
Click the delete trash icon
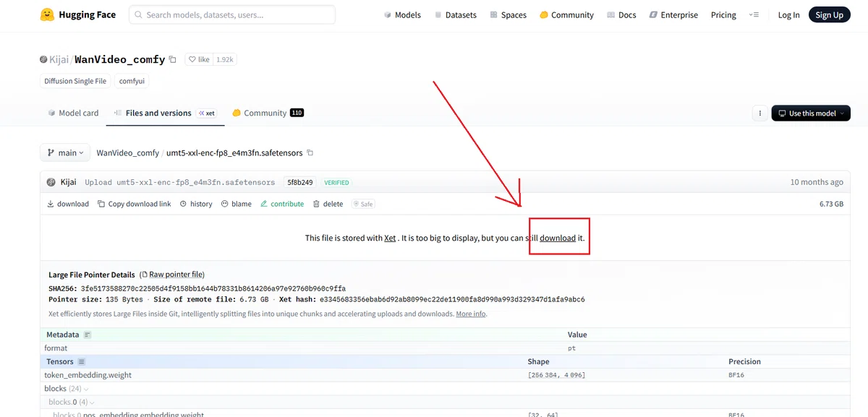click(x=316, y=204)
